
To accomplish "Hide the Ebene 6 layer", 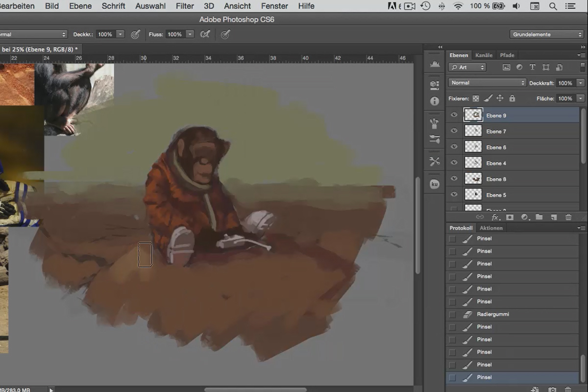I will 454,147.
